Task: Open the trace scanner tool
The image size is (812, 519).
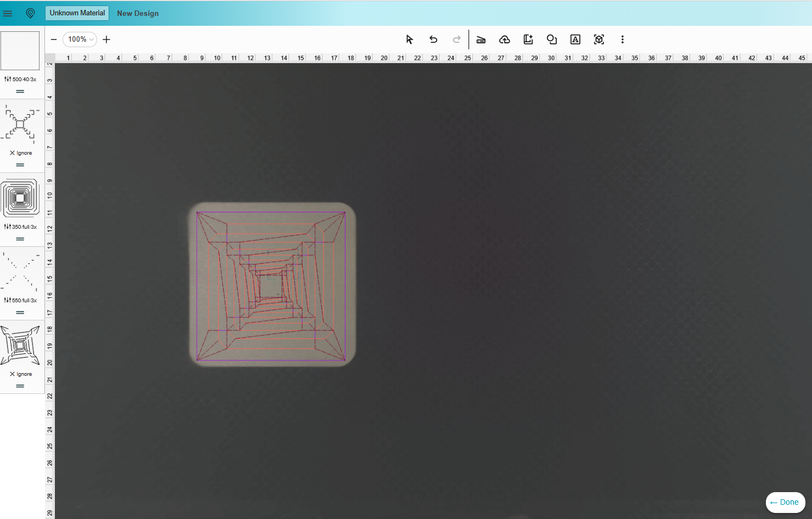Action: point(481,40)
